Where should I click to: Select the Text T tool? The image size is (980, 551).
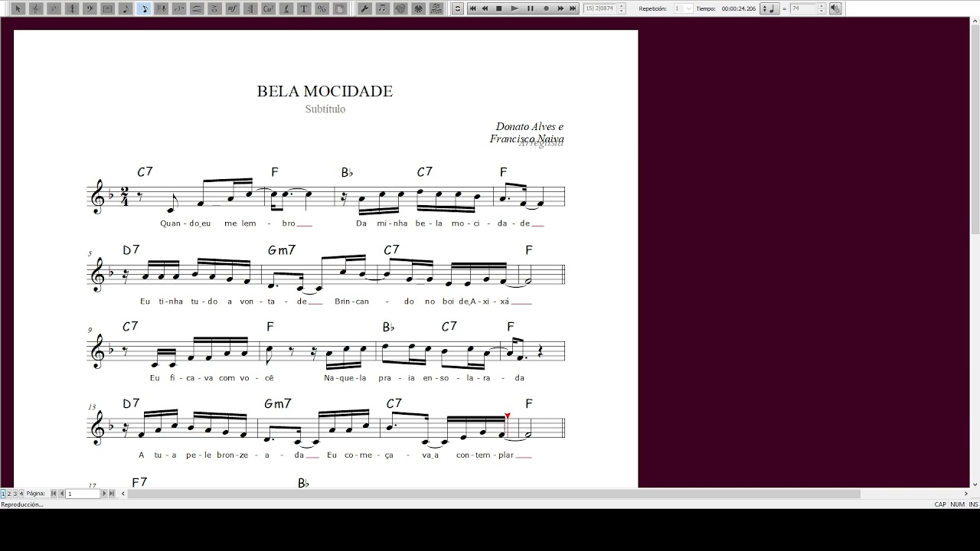304,8
